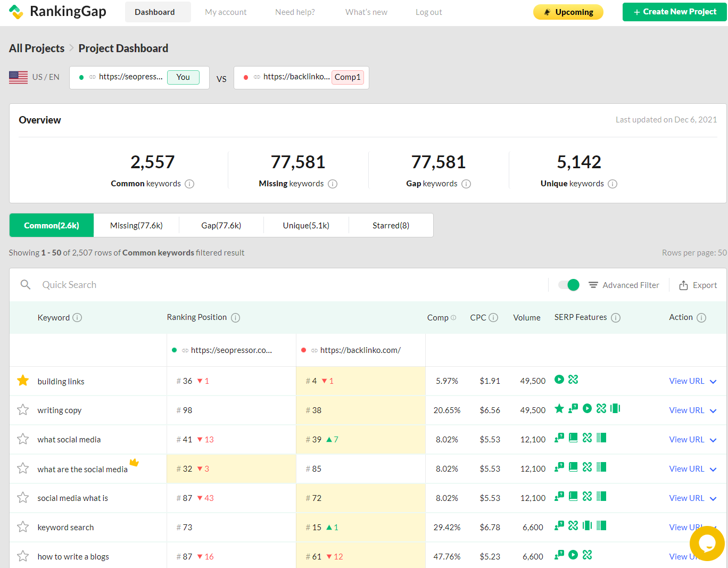Click the link icon beside seopressor column header
728x568 pixels.
coord(185,350)
